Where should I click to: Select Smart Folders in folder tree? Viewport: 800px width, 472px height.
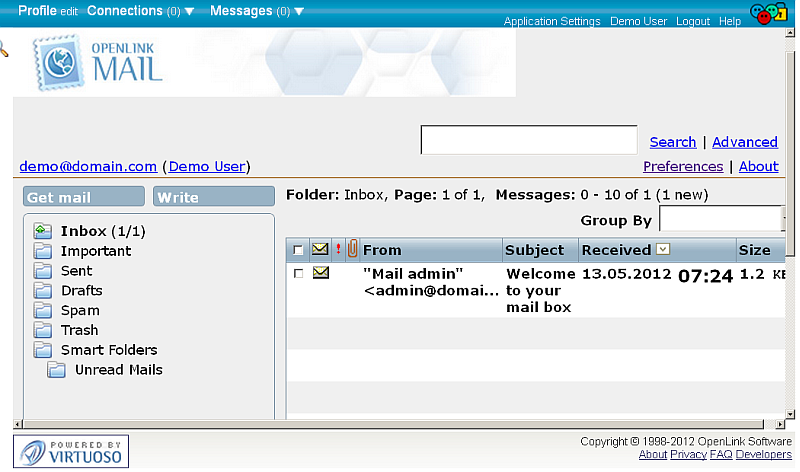pyautogui.click(x=109, y=350)
